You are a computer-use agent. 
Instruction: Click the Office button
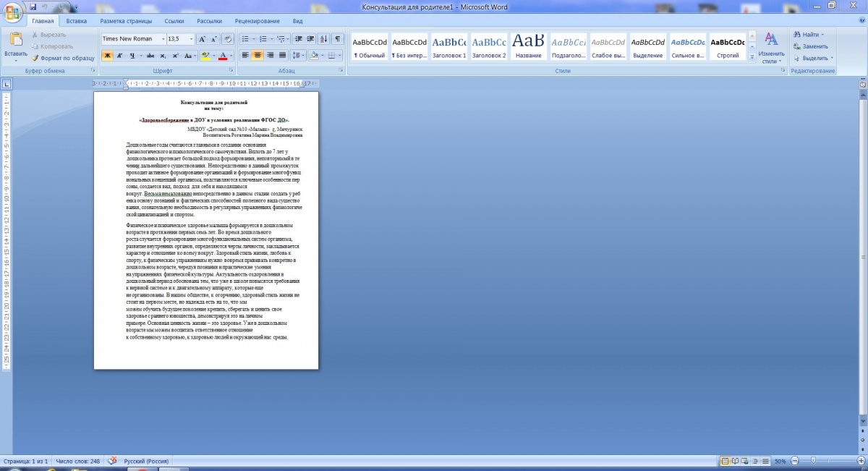click(12, 12)
